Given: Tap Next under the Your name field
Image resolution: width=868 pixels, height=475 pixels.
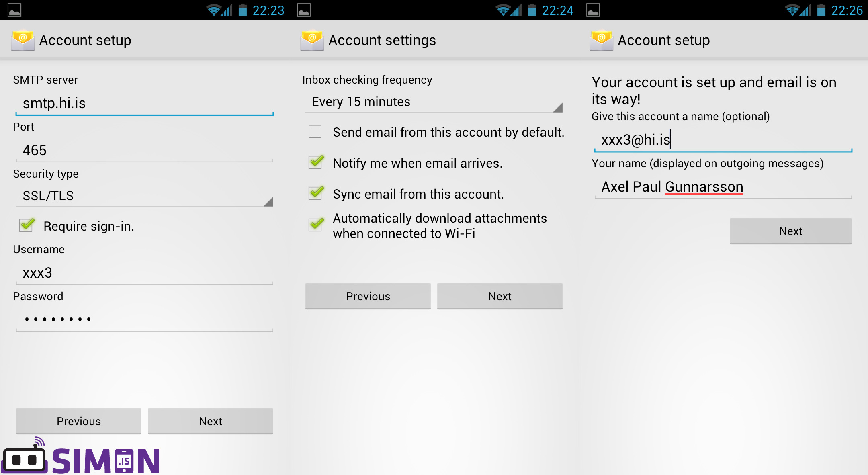Looking at the screenshot, I should [790, 231].
